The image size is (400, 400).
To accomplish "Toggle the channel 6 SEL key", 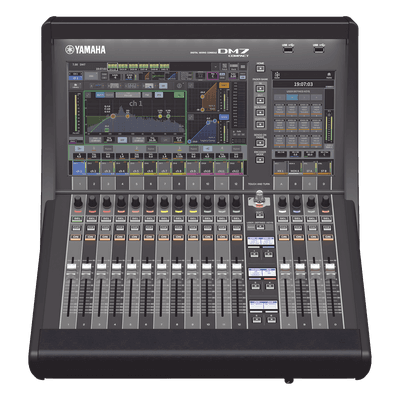I will click(149, 219).
